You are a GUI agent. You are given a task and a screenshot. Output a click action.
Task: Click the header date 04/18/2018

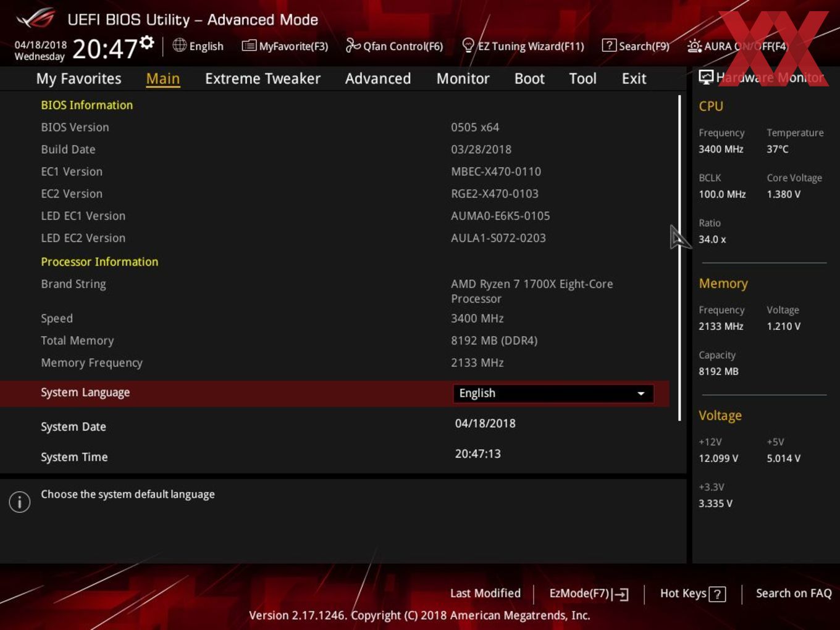click(41, 44)
